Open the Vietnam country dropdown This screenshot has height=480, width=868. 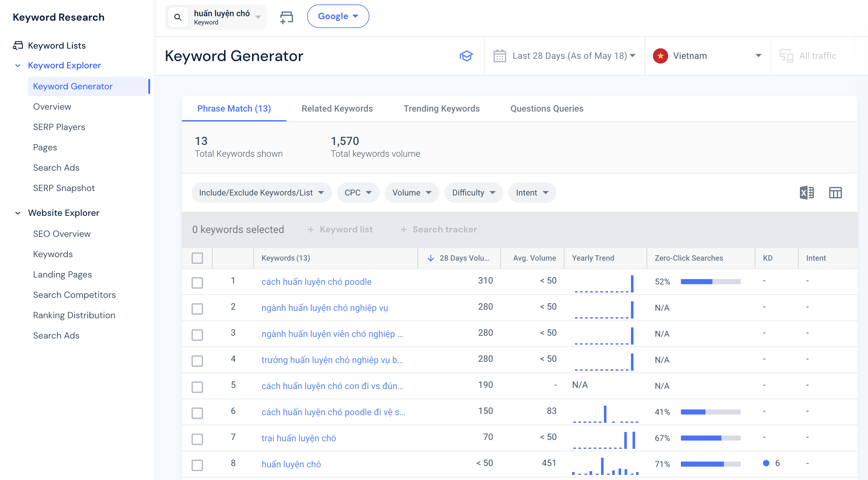707,56
